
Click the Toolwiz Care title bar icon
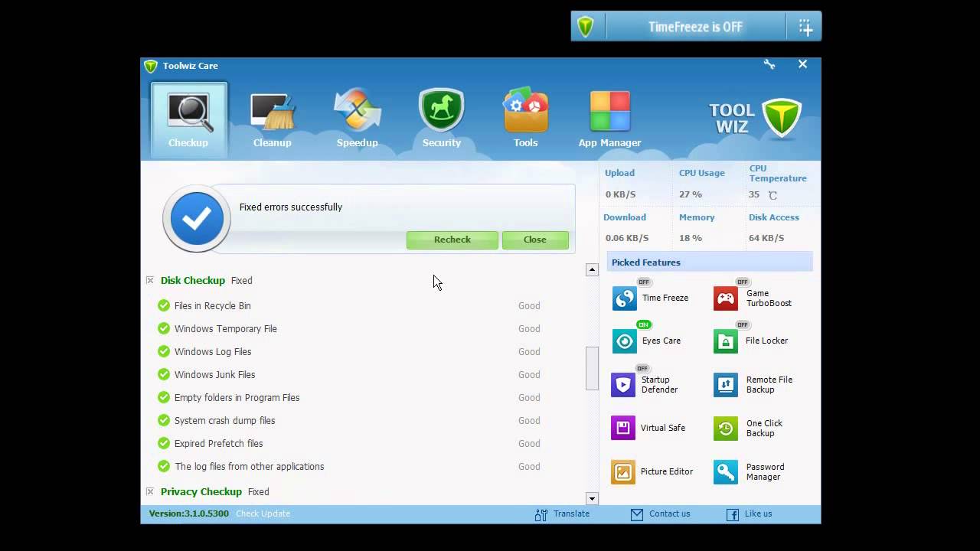(x=151, y=66)
